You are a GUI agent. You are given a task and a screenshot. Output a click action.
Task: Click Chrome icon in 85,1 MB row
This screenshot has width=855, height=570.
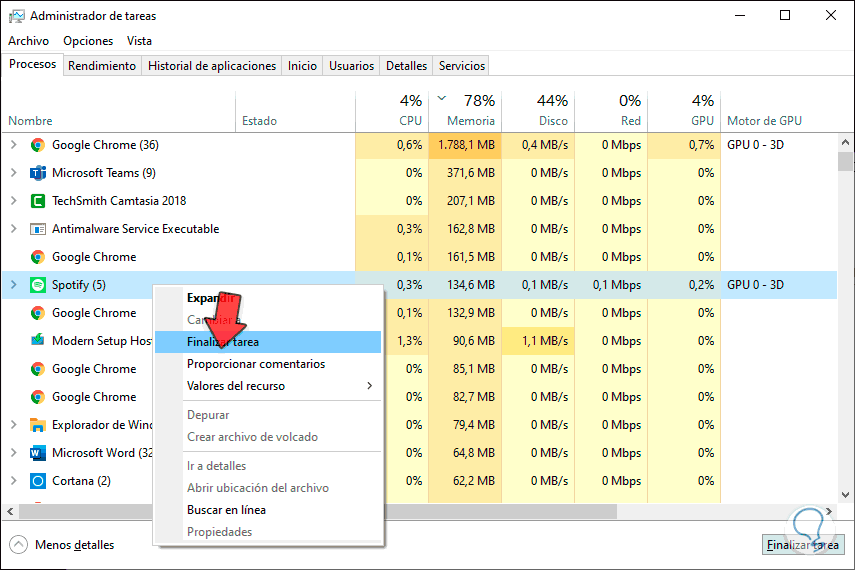click(38, 369)
